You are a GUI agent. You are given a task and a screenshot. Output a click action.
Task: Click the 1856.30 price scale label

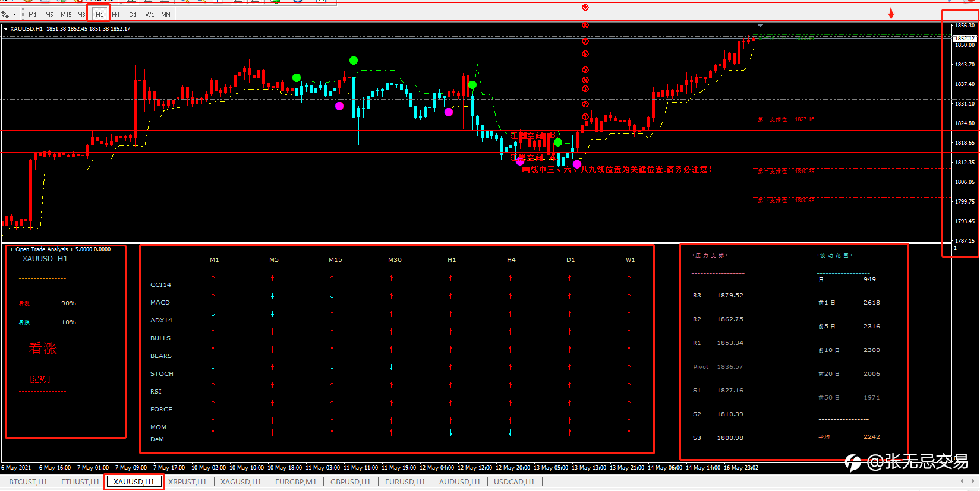[965, 26]
